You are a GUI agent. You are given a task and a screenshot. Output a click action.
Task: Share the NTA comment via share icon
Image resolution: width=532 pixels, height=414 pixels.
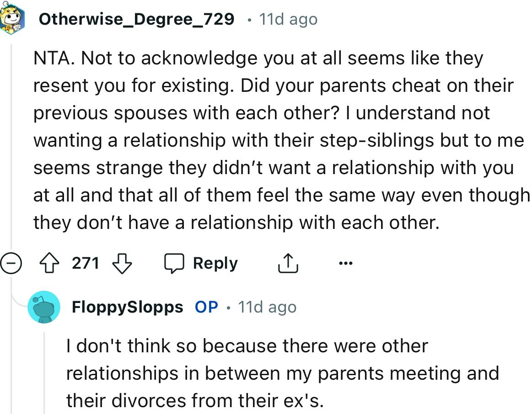[x=288, y=263]
